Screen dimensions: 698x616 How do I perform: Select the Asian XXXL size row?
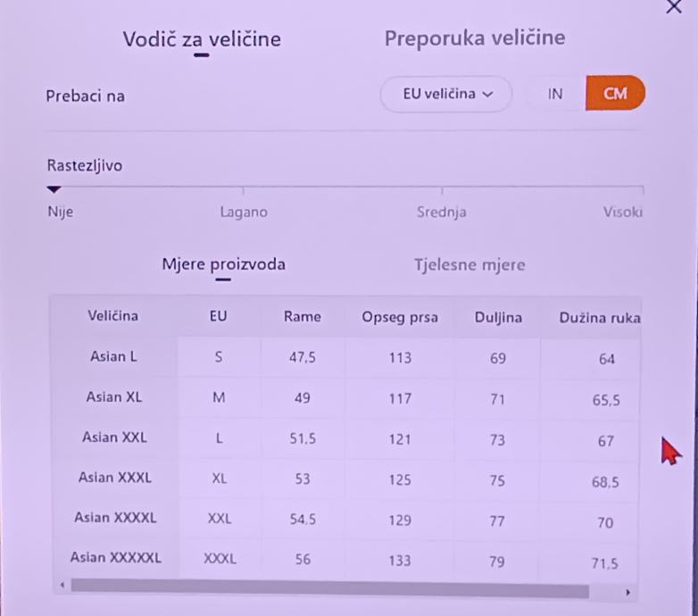point(114,478)
